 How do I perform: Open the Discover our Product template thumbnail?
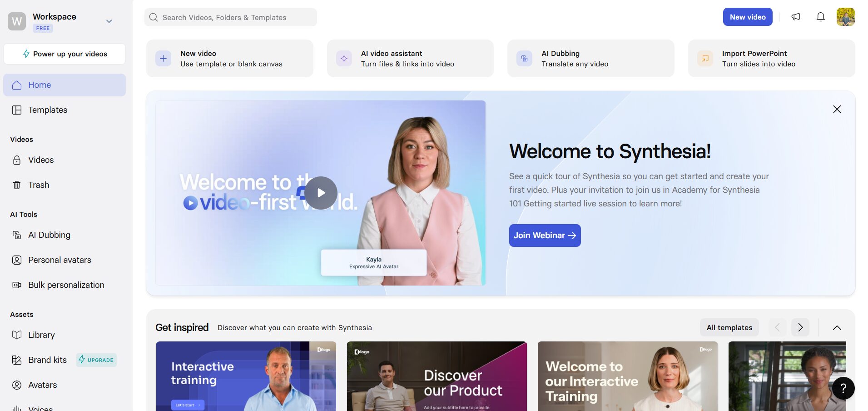[437, 376]
